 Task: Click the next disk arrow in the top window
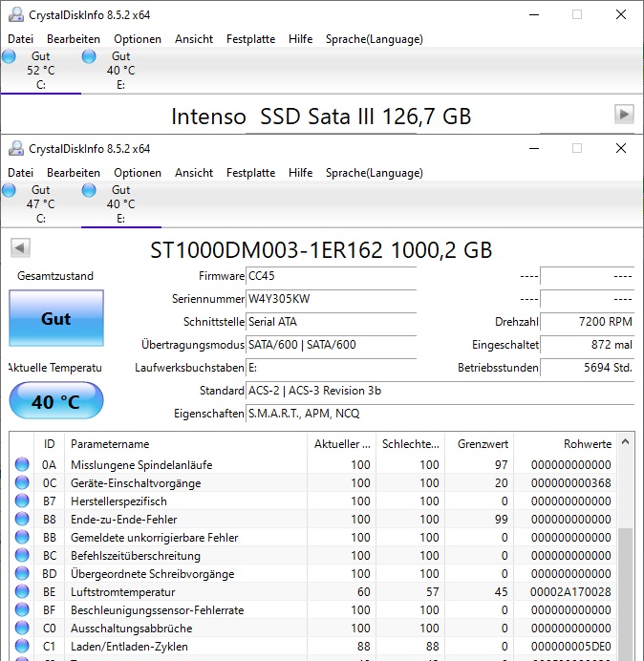pyautogui.click(x=624, y=115)
